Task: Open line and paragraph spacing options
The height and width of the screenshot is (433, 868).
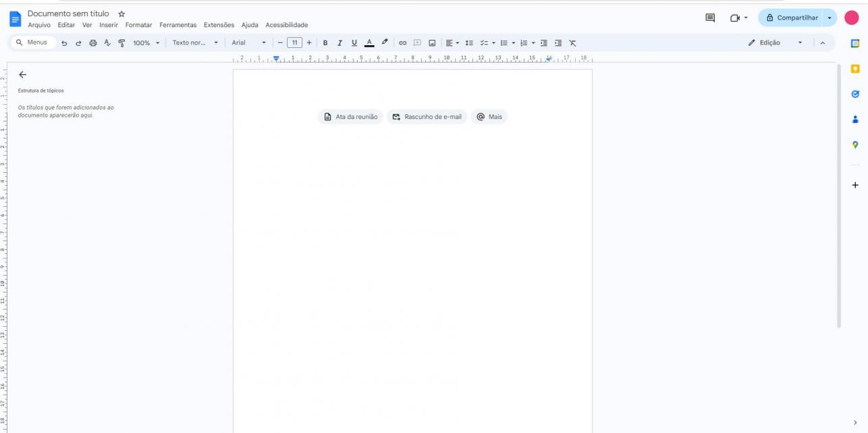Action: [468, 43]
